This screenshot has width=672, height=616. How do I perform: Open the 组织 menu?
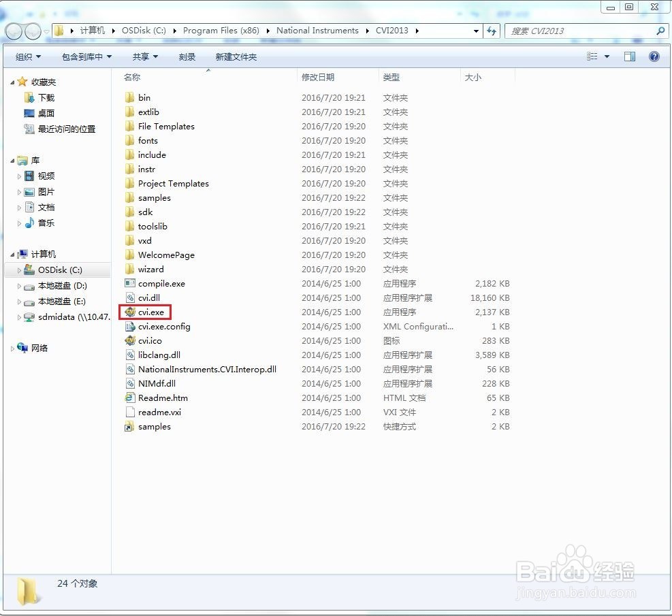pyautogui.click(x=28, y=56)
